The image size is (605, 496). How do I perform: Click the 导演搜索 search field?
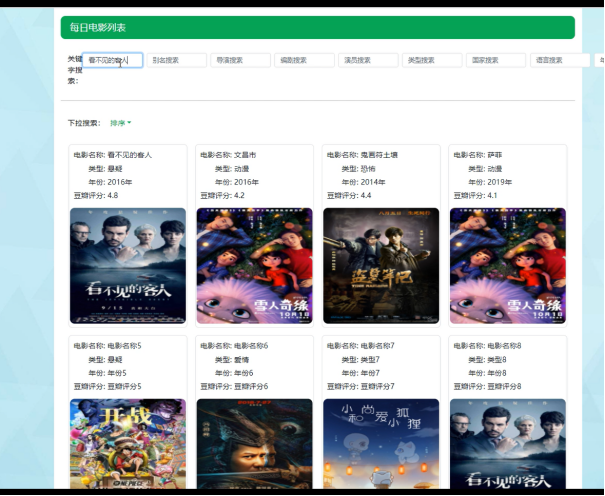[x=240, y=60]
